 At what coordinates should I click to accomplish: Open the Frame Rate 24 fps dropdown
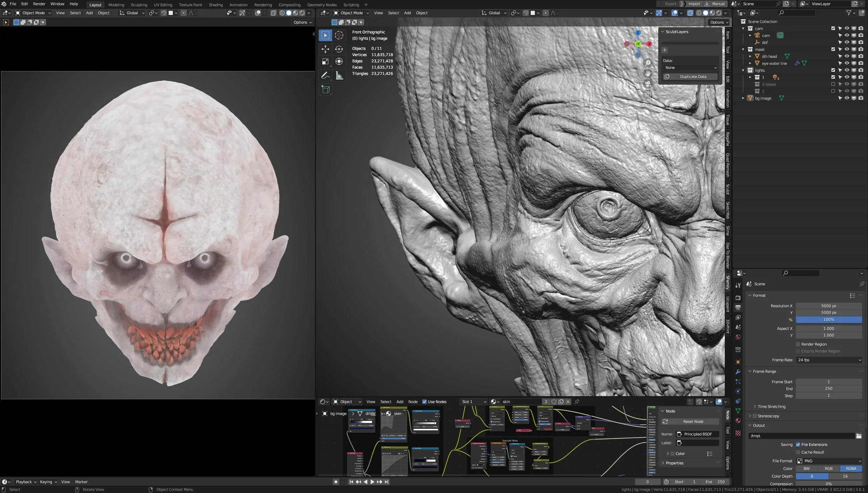(x=829, y=360)
